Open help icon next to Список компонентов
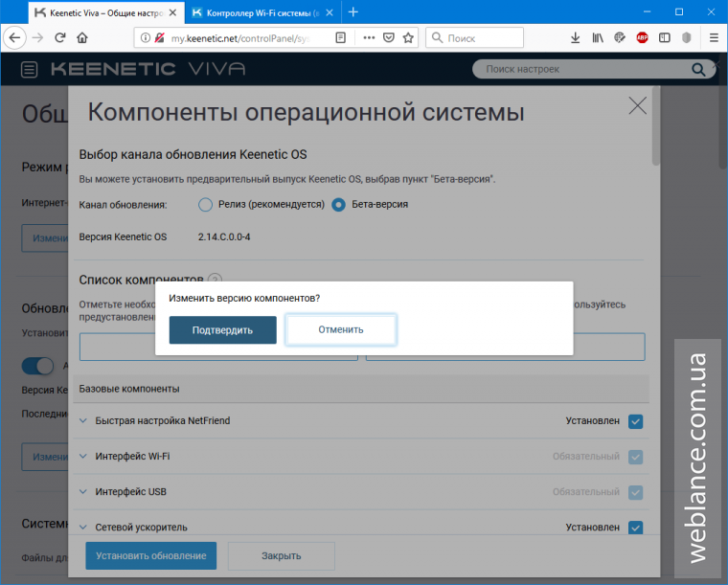 (x=215, y=280)
